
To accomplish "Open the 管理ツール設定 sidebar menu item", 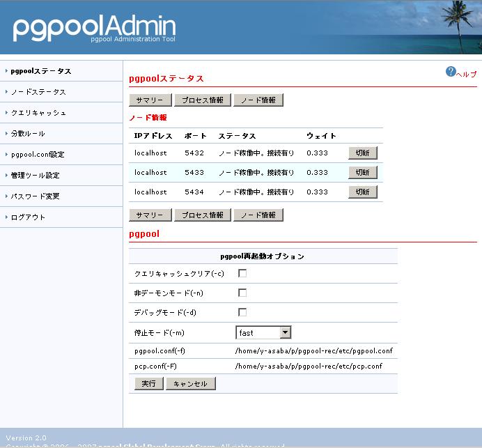I will click(x=35, y=176).
